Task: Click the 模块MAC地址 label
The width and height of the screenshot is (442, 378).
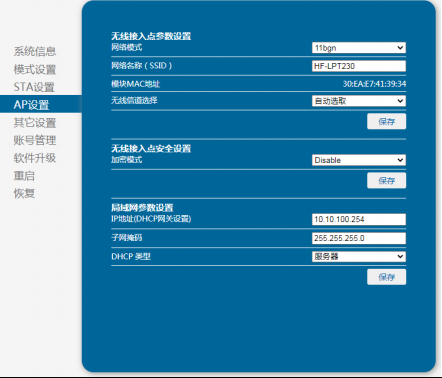Action: click(135, 84)
